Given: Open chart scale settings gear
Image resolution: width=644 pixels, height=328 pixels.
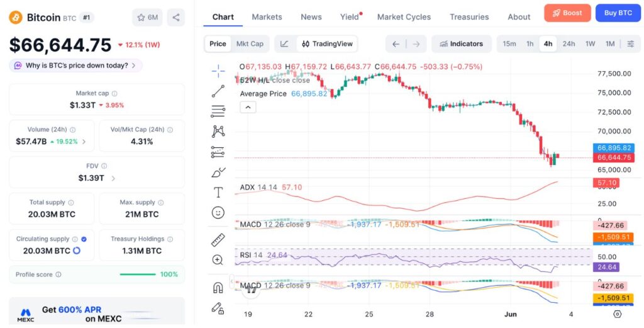Looking at the screenshot, I should pyautogui.click(x=617, y=314).
